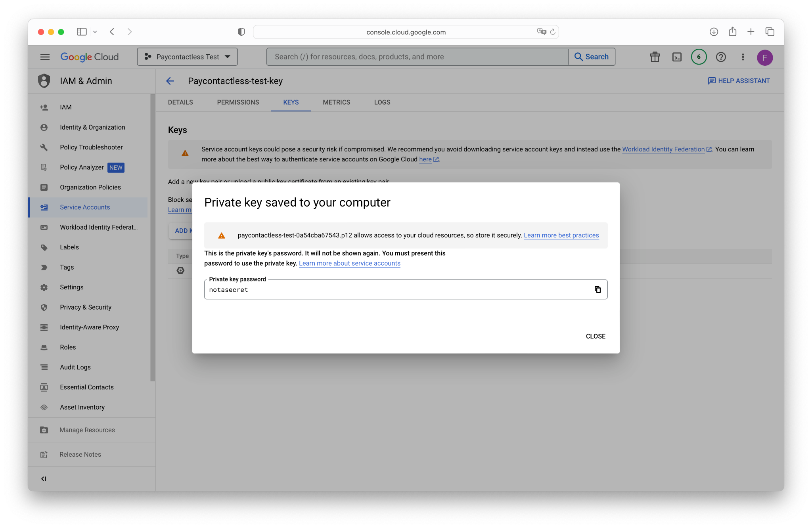Switch to the Permissions tab
Image resolution: width=812 pixels, height=528 pixels.
point(238,102)
